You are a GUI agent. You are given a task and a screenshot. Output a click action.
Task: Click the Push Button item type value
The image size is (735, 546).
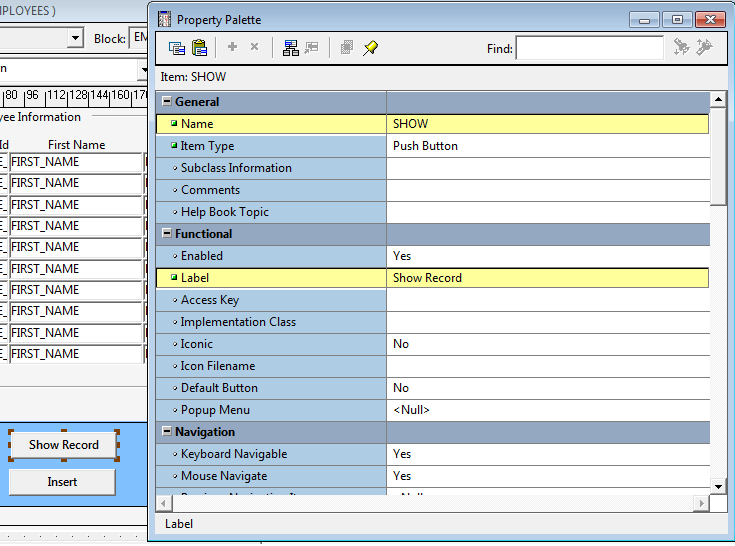(x=548, y=146)
